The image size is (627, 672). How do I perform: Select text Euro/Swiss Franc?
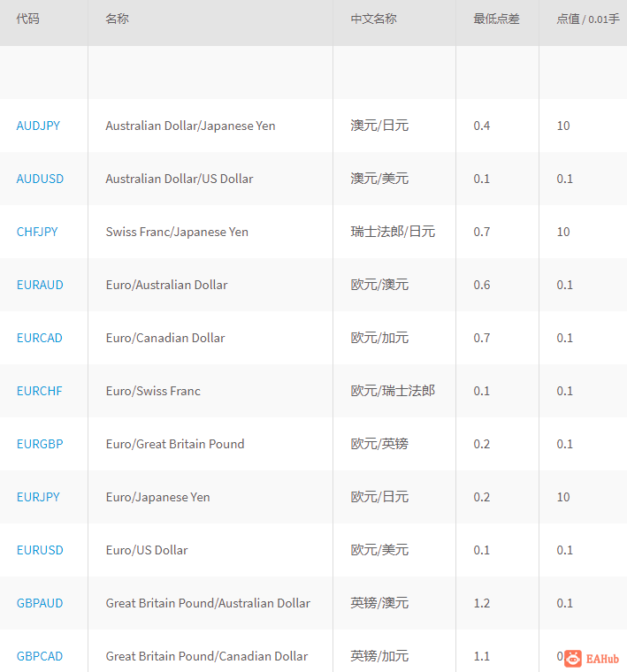click(x=153, y=391)
